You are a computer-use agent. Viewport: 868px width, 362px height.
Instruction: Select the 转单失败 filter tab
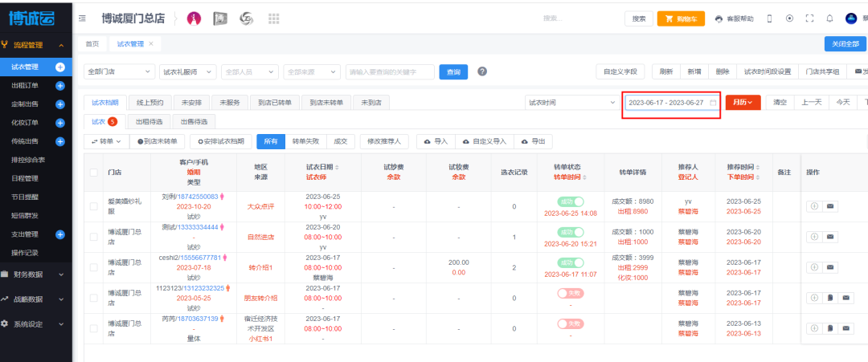coord(305,141)
